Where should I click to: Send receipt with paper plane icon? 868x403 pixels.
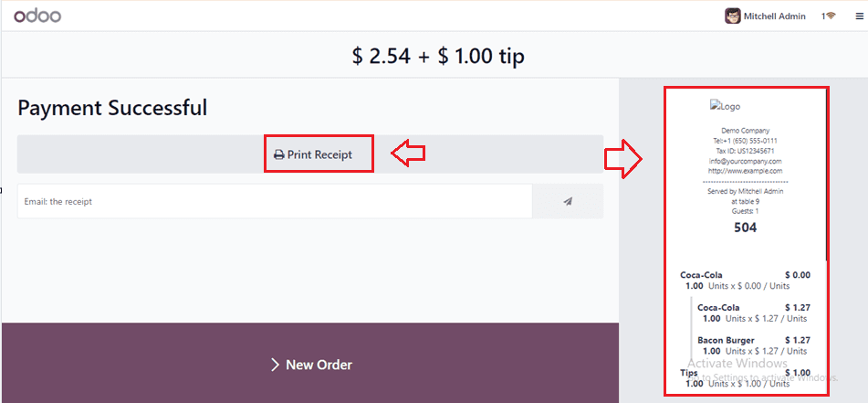568,201
